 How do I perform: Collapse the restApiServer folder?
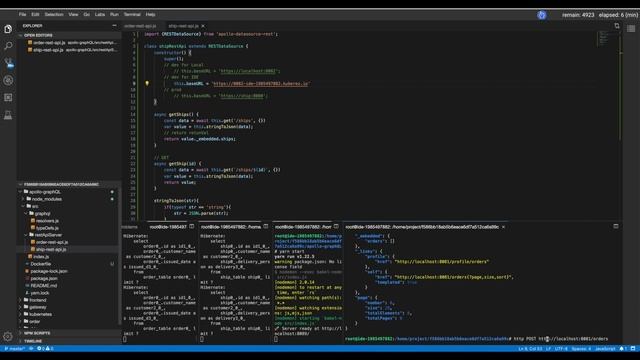click(x=48, y=235)
